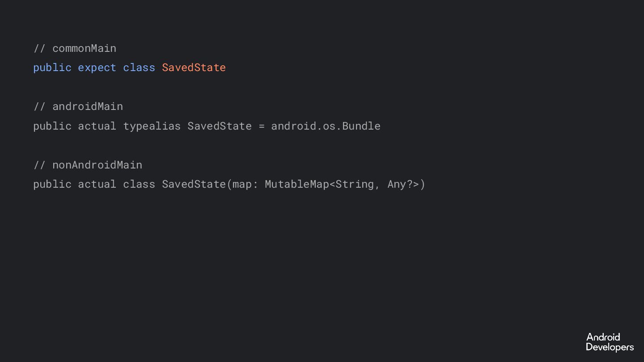Image resolution: width=644 pixels, height=362 pixels.
Task: Click 'public' in the androidMain declaration
Action: pos(52,126)
